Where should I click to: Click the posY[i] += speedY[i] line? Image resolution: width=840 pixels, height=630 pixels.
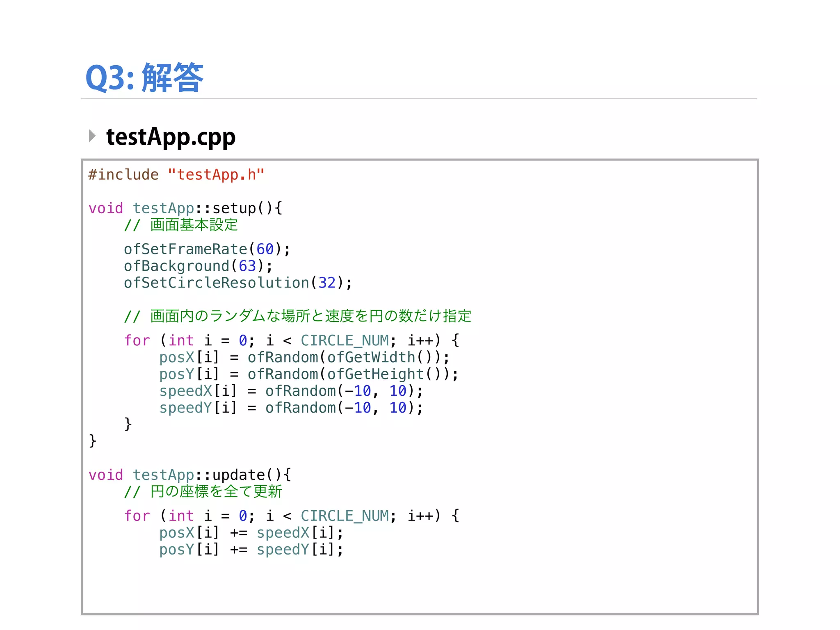(x=251, y=550)
